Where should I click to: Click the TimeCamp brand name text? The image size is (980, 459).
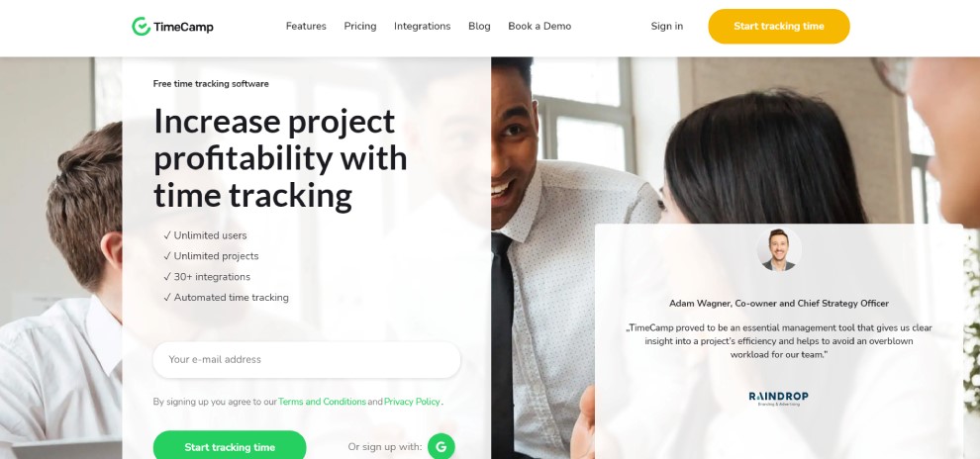[x=183, y=27]
